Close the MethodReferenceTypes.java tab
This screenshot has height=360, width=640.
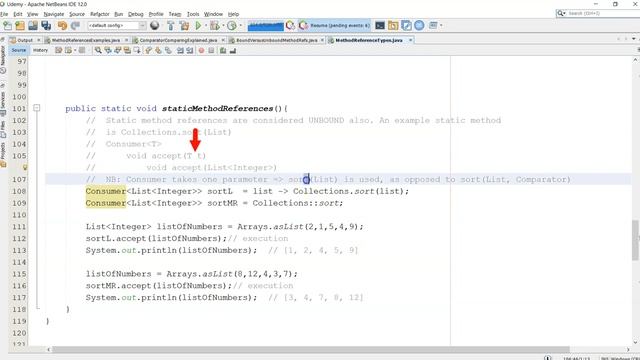(x=411, y=40)
